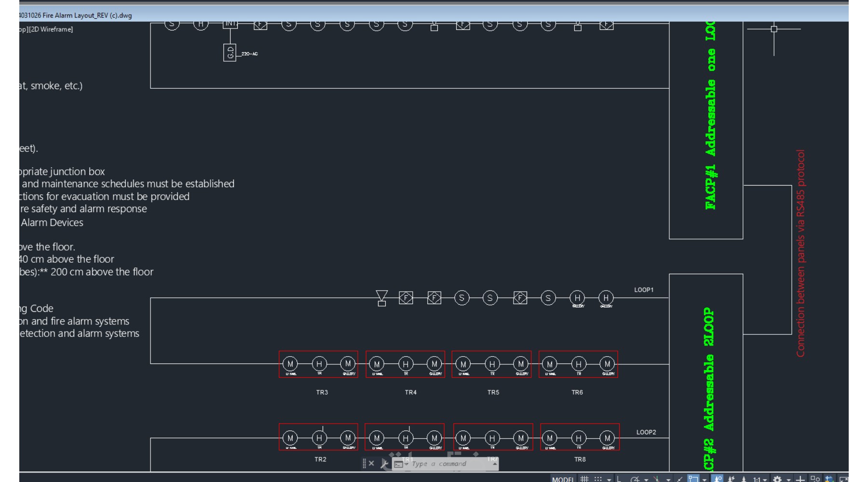Click the plus annotation monitor icon
868x482 pixels.
pos(800,479)
